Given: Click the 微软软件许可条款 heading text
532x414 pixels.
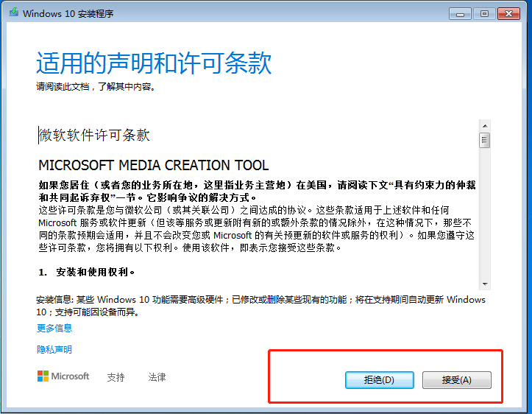Looking at the screenshot, I should point(94,135).
